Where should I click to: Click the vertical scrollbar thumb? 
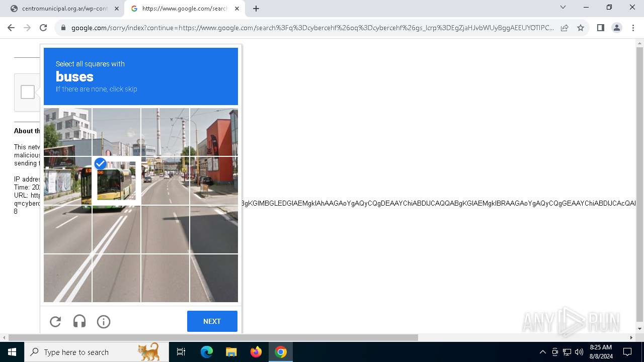tap(639, 184)
